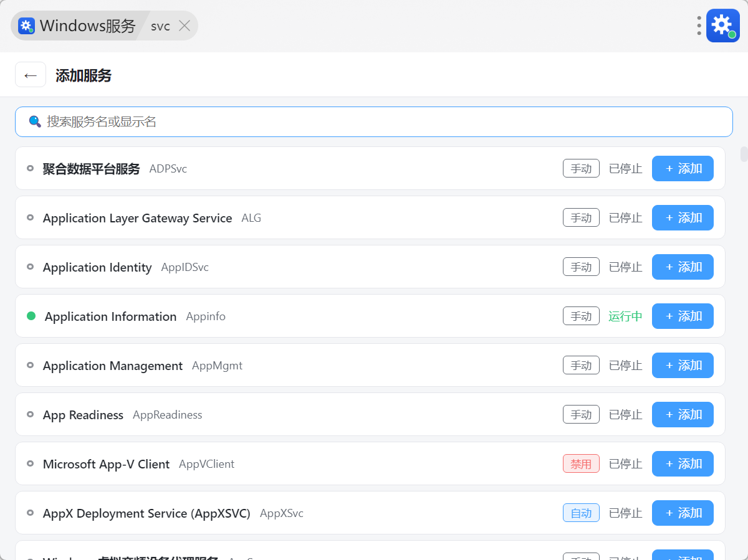Close the svc tab with X
Screen dimensions: 748x560
tap(185, 26)
